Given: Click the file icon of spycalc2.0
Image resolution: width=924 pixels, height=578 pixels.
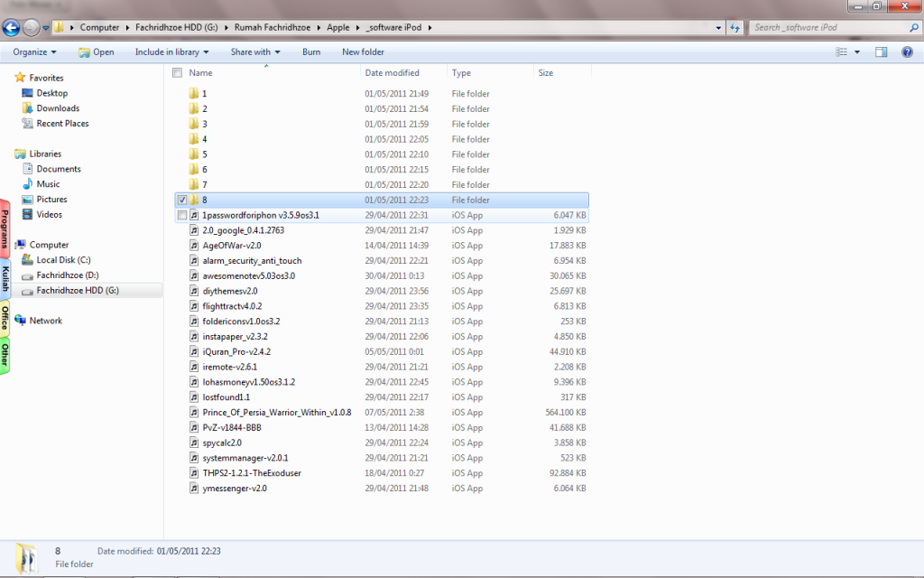Looking at the screenshot, I should [x=194, y=443].
